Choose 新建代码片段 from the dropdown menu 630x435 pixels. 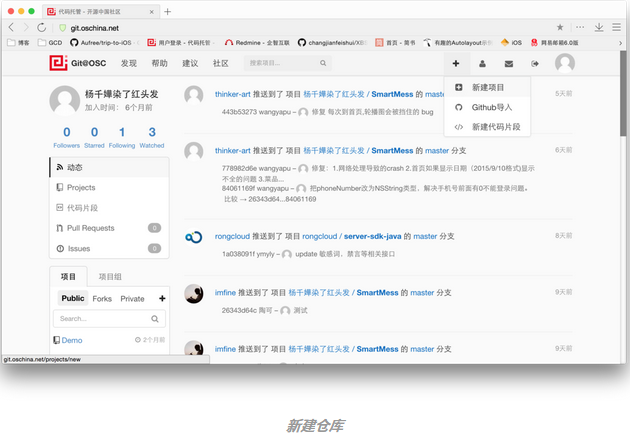click(495, 127)
